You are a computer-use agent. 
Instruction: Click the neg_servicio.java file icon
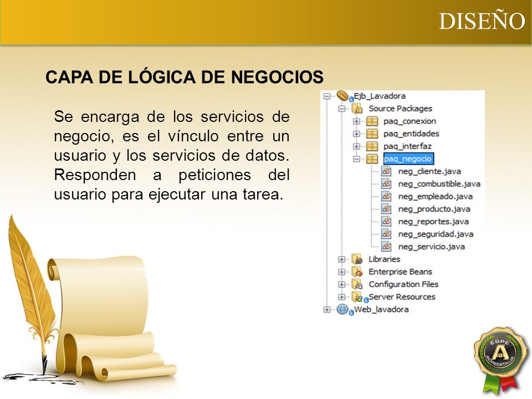(x=386, y=247)
